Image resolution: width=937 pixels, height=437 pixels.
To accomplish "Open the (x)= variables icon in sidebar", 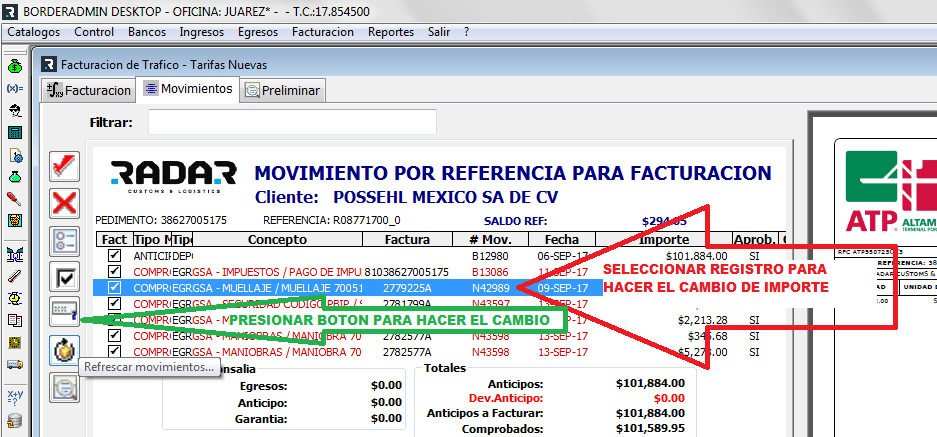I will pos(15,88).
